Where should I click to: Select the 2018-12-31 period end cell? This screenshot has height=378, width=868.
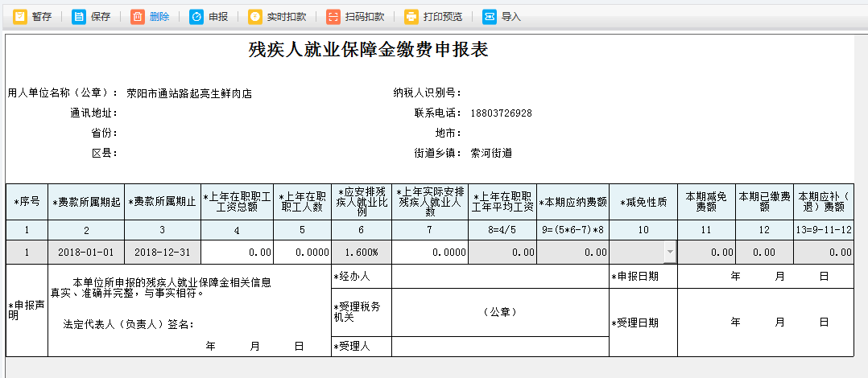click(163, 252)
